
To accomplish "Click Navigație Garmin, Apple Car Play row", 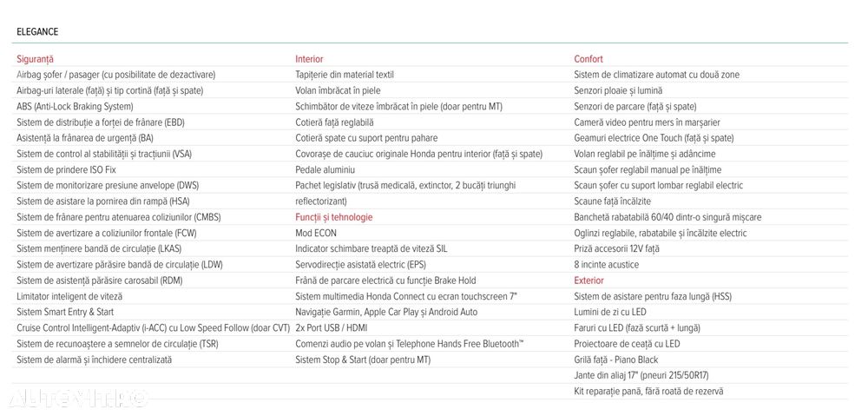I will point(386,312).
